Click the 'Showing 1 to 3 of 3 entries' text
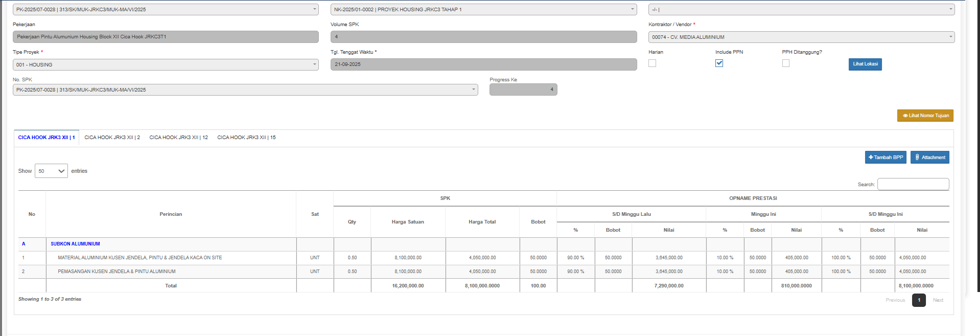Viewport: 980px width, 336px height. [x=50, y=299]
